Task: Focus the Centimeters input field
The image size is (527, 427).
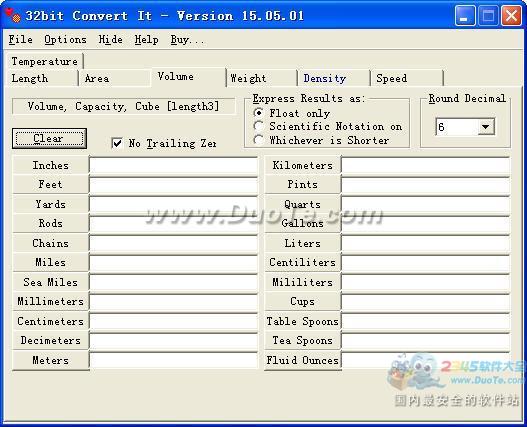Action: [174, 321]
